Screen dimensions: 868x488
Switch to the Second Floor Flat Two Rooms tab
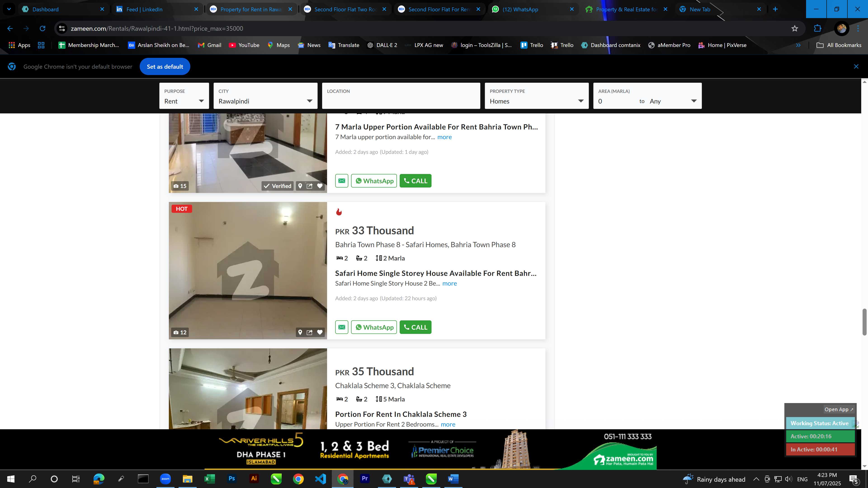[345, 9]
